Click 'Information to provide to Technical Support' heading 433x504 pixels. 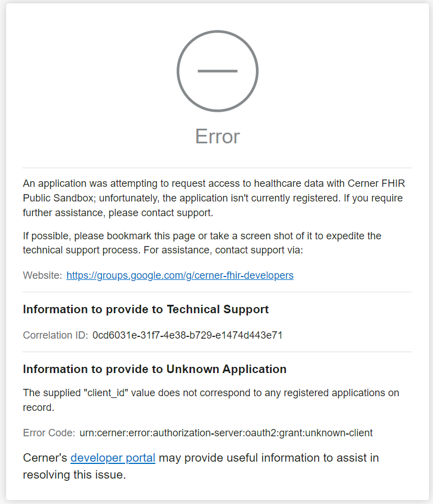tap(145, 309)
